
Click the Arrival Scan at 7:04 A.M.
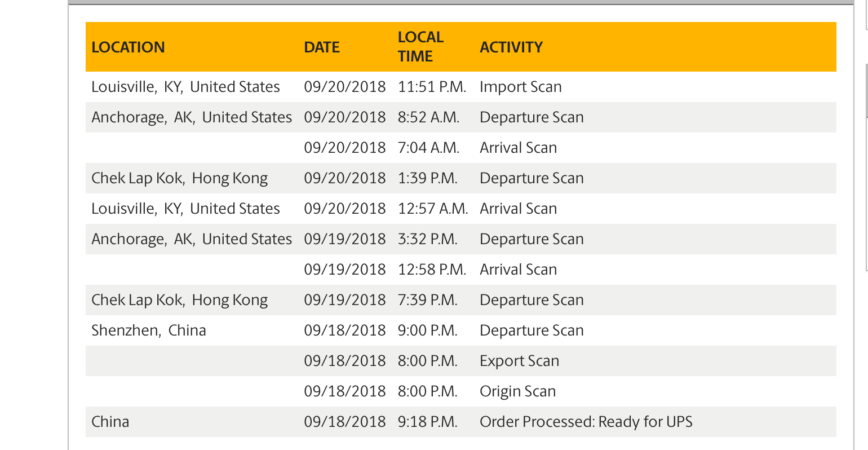(x=518, y=148)
